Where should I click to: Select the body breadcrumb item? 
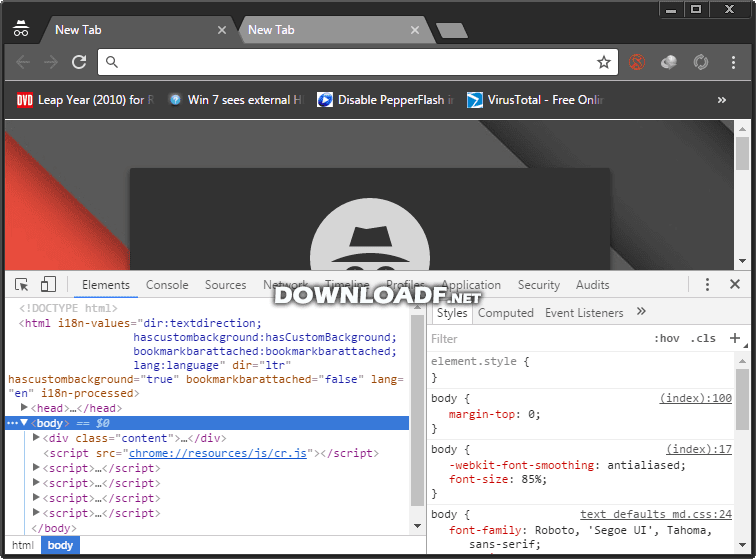[60, 545]
